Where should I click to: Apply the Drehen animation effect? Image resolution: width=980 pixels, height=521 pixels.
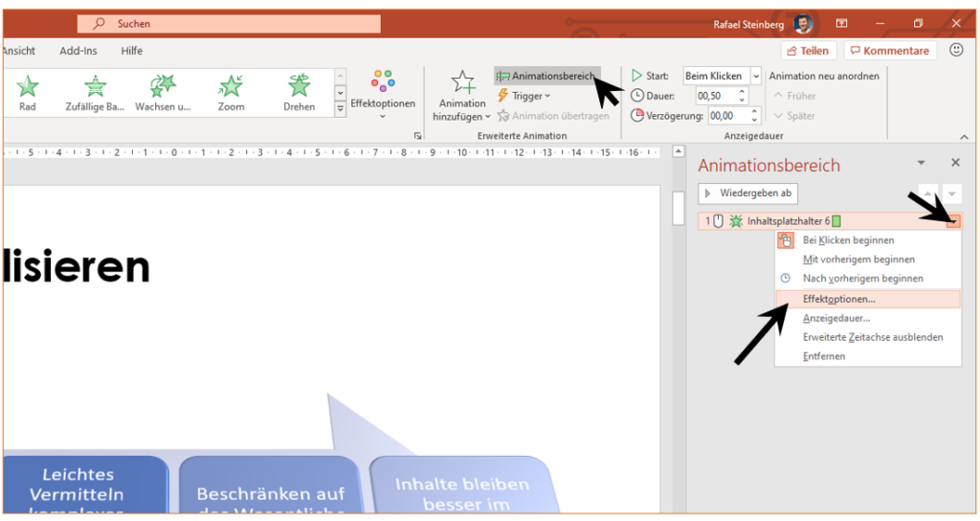click(x=299, y=93)
